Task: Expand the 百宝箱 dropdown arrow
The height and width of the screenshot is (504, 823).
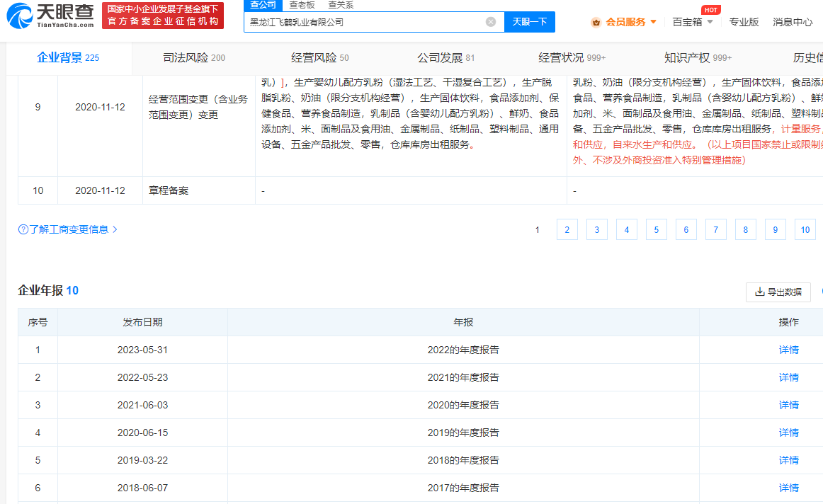Action: (x=710, y=22)
